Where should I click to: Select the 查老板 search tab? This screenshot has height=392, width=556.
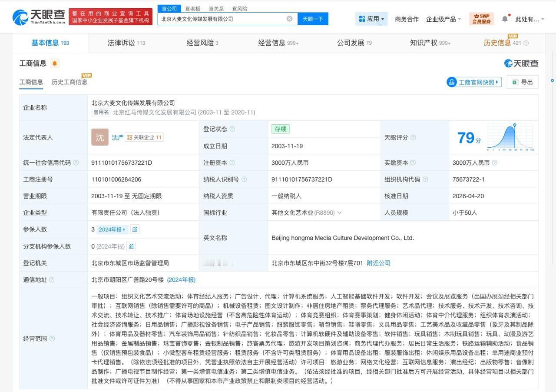point(193,9)
